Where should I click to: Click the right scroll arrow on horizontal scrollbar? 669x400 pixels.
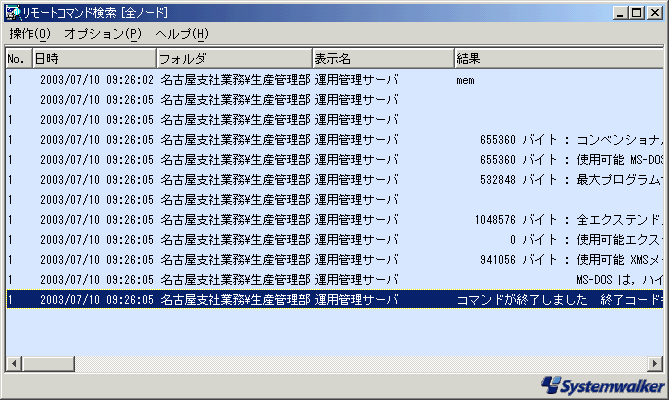(x=655, y=364)
